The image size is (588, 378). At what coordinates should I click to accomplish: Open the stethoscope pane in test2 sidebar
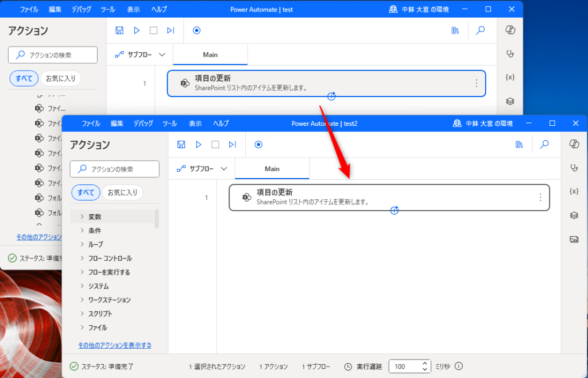pyautogui.click(x=574, y=168)
